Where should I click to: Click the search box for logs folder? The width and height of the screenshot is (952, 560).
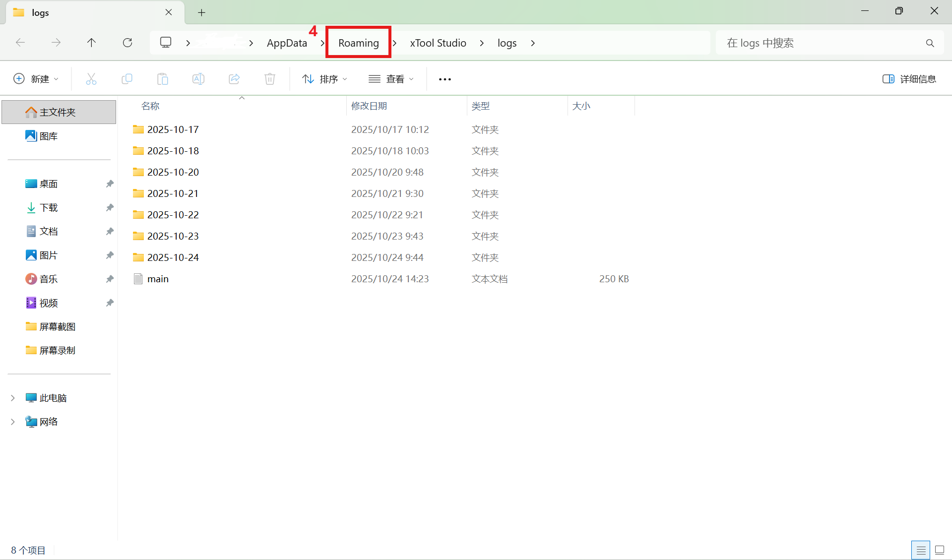coord(824,43)
